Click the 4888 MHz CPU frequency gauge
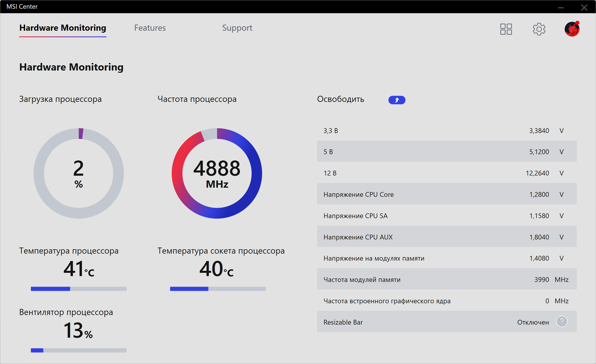The height and width of the screenshot is (364, 596). pos(217,173)
